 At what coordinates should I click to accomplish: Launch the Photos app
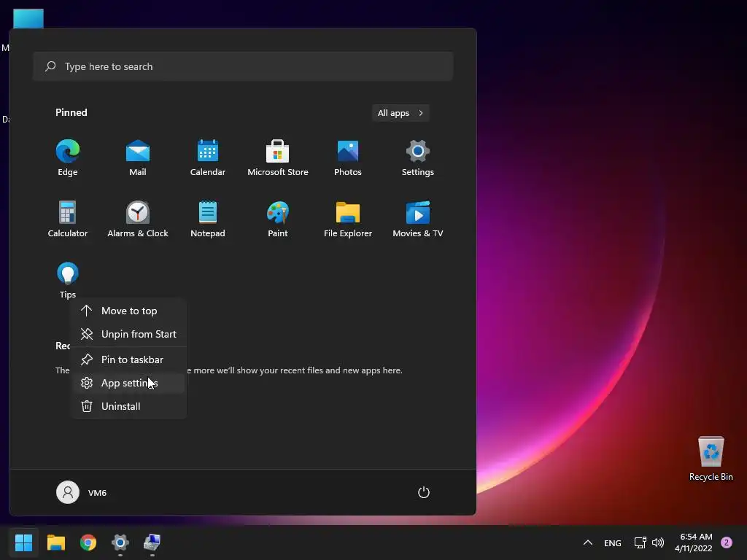[348, 157]
